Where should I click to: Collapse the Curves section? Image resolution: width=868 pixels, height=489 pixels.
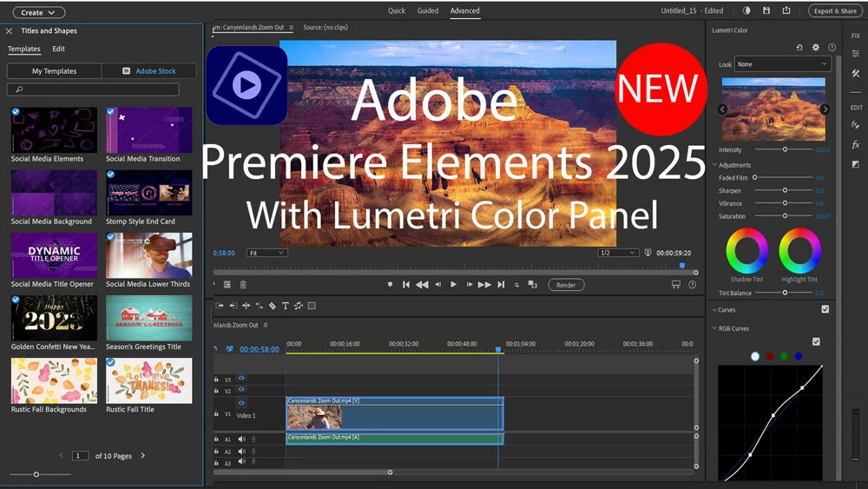tap(714, 310)
